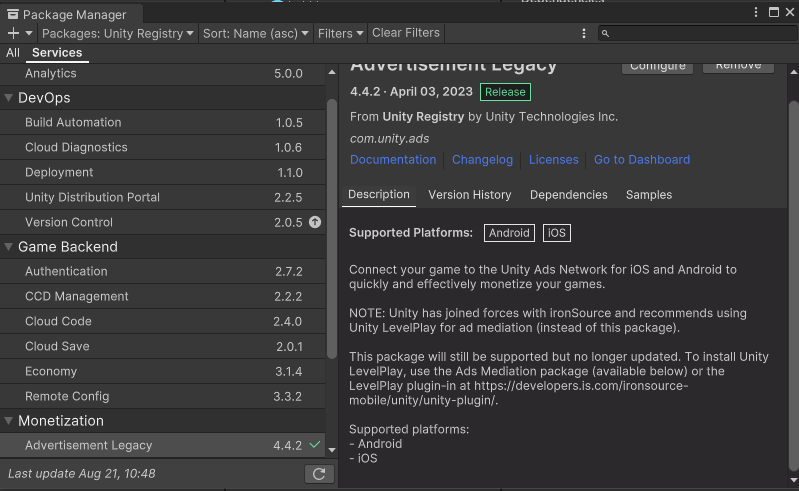Screen dimensions: 799x491
Task: Open Packages: Unity Registry dropdown
Action: click(x=118, y=34)
